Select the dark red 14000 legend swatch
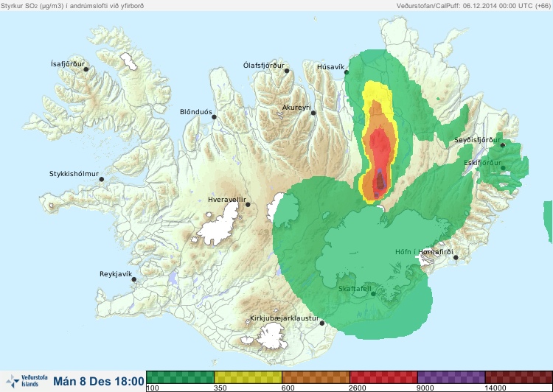553x392 pixels. tap(519, 377)
